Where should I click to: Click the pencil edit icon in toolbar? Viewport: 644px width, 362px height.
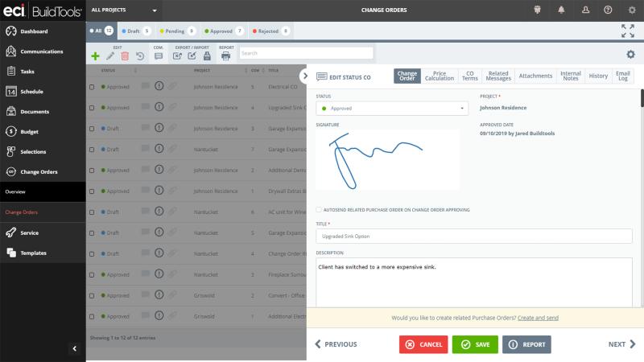point(110,56)
